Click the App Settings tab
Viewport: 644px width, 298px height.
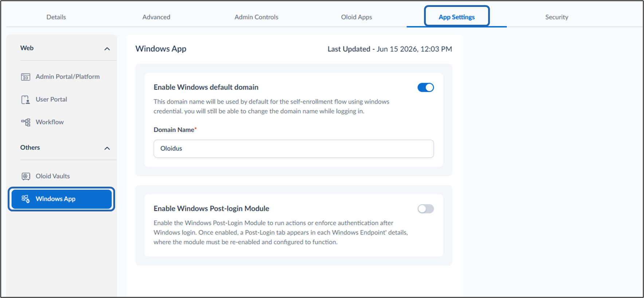457,17
